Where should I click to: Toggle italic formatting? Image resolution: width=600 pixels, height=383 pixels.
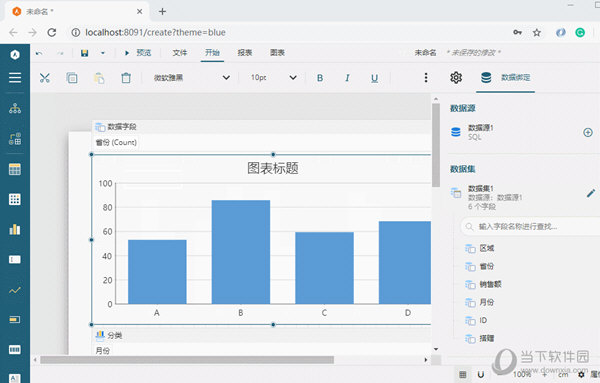(x=347, y=78)
